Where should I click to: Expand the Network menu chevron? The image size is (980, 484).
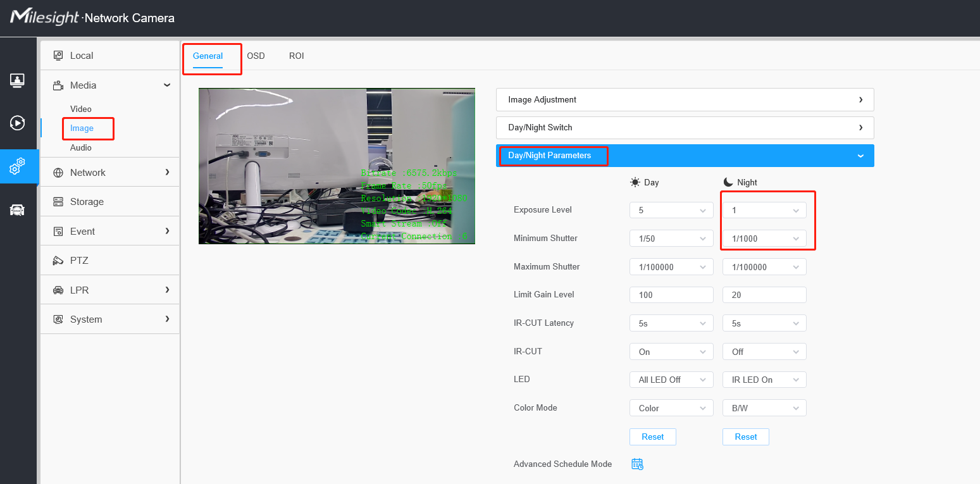[167, 172]
